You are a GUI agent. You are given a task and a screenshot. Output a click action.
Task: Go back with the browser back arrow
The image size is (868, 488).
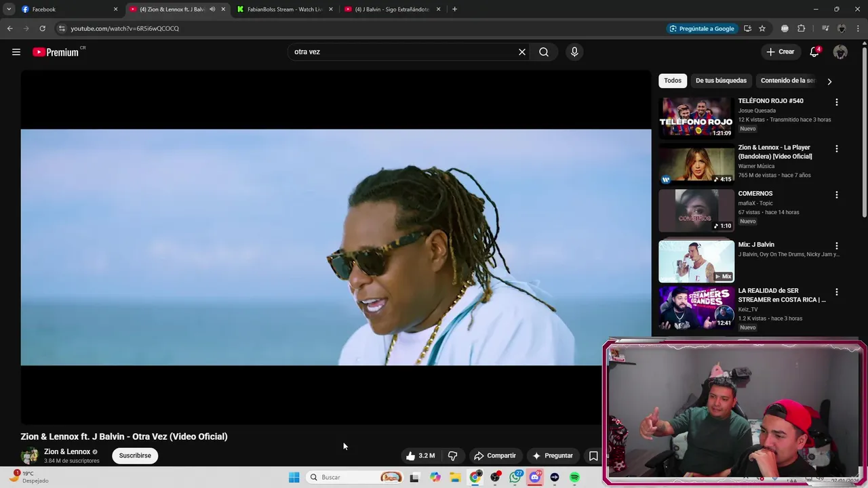tap(9, 28)
